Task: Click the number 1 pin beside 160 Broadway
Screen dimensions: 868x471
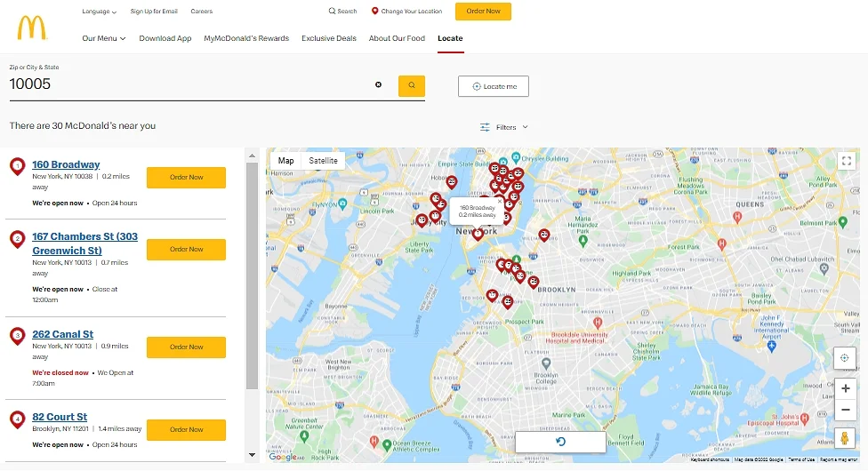Action: 18,166
